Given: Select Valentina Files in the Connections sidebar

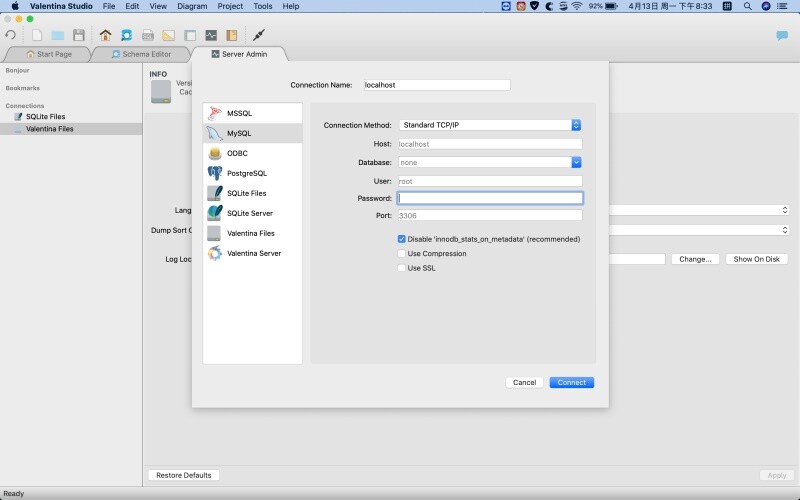Looking at the screenshot, I should coord(71,129).
